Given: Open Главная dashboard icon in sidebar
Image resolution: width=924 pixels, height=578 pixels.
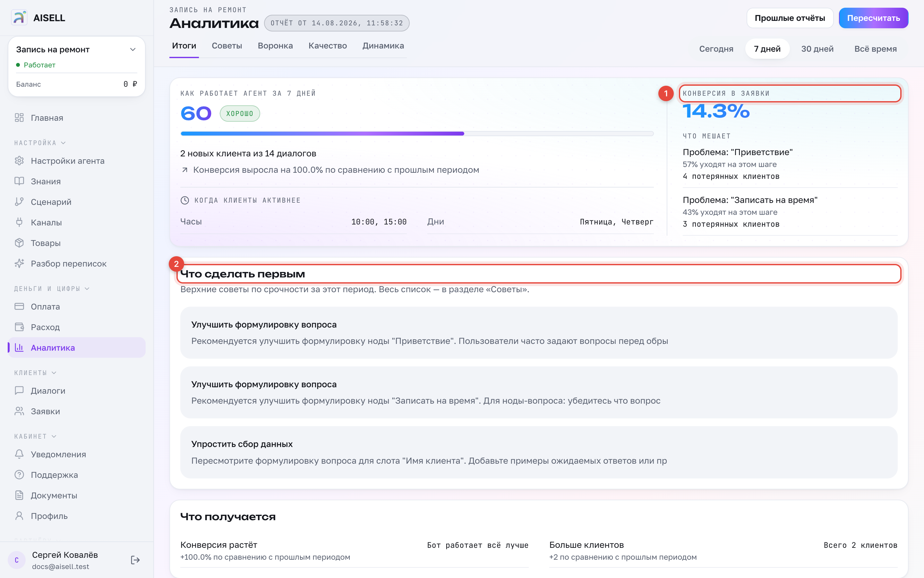Looking at the screenshot, I should (x=19, y=118).
